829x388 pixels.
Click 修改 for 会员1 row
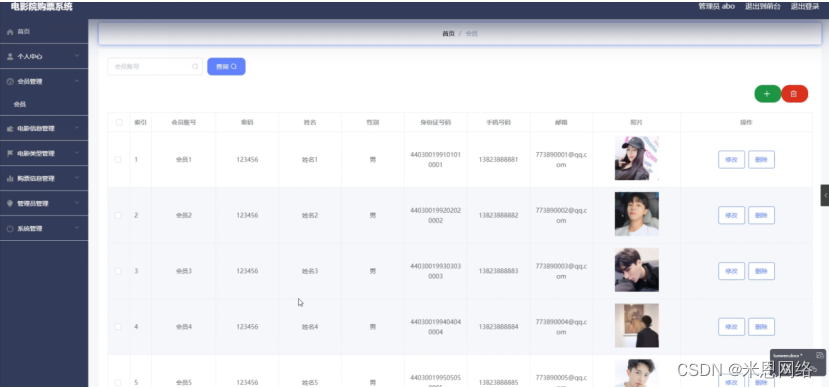(x=731, y=160)
